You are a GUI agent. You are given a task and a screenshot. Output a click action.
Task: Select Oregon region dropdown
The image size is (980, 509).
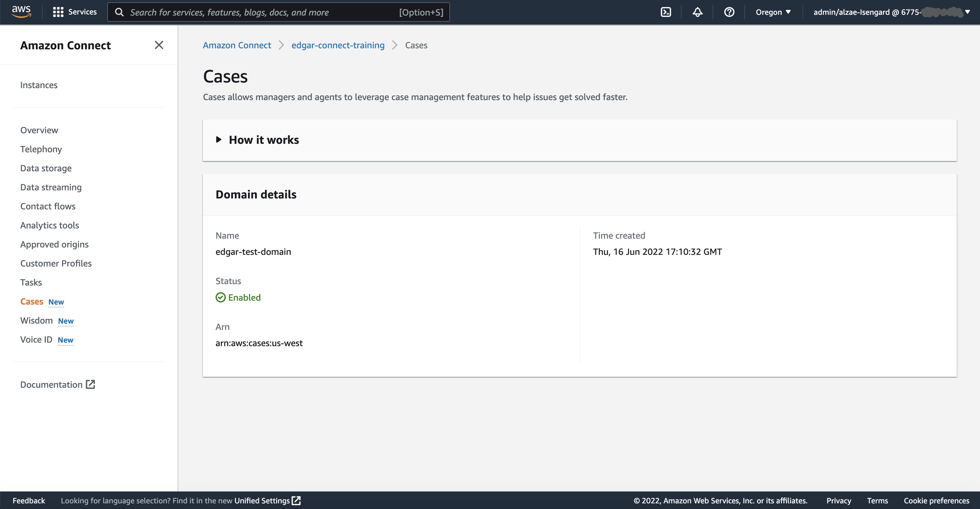(x=773, y=12)
